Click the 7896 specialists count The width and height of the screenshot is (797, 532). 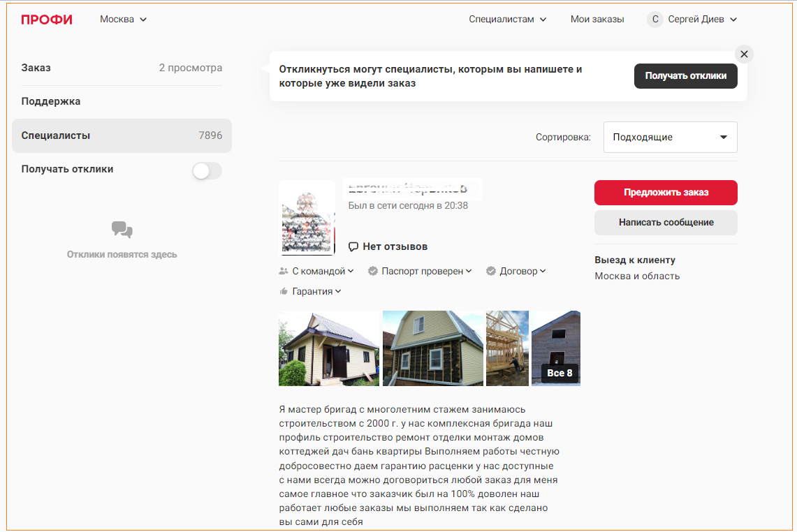[x=210, y=135]
